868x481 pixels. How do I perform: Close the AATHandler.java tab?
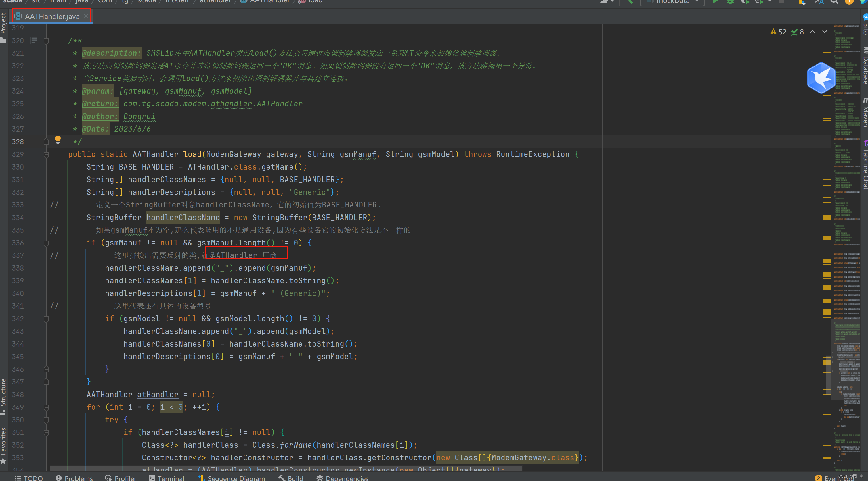pos(86,16)
